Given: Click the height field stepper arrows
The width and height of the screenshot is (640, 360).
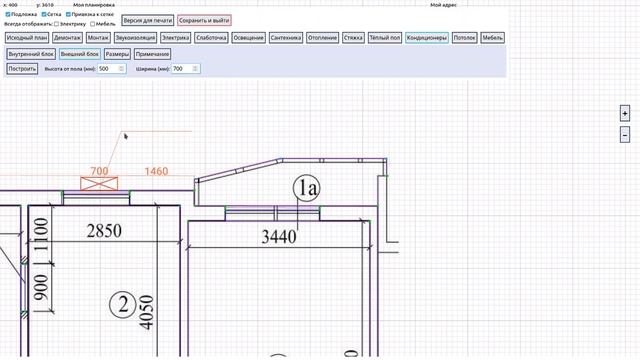Looking at the screenshot, I should coord(121,69).
